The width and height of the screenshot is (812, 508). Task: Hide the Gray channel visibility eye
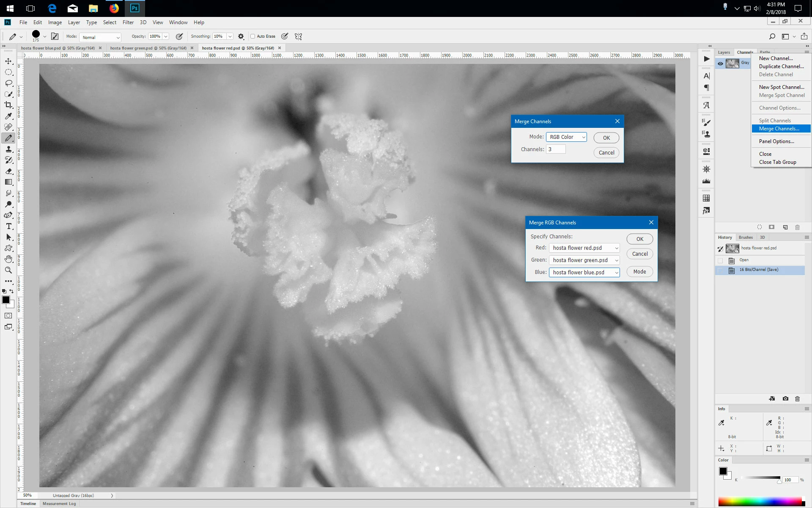click(720, 63)
